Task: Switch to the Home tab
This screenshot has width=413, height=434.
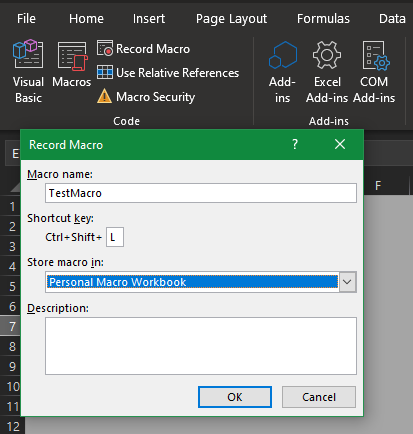Action: (86, 19)
